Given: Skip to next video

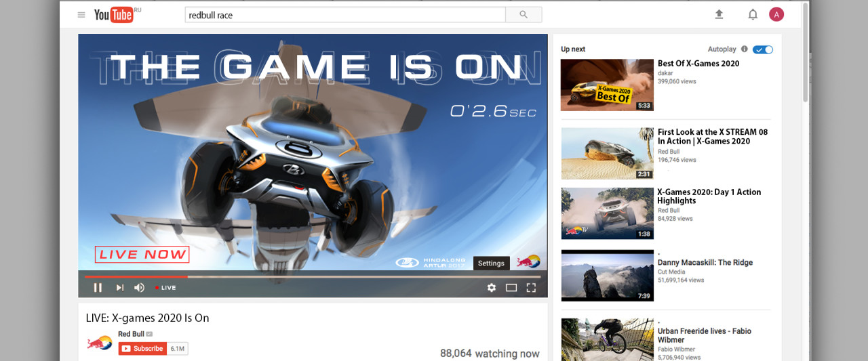Looking at the screenshot, I should point(119,287).
